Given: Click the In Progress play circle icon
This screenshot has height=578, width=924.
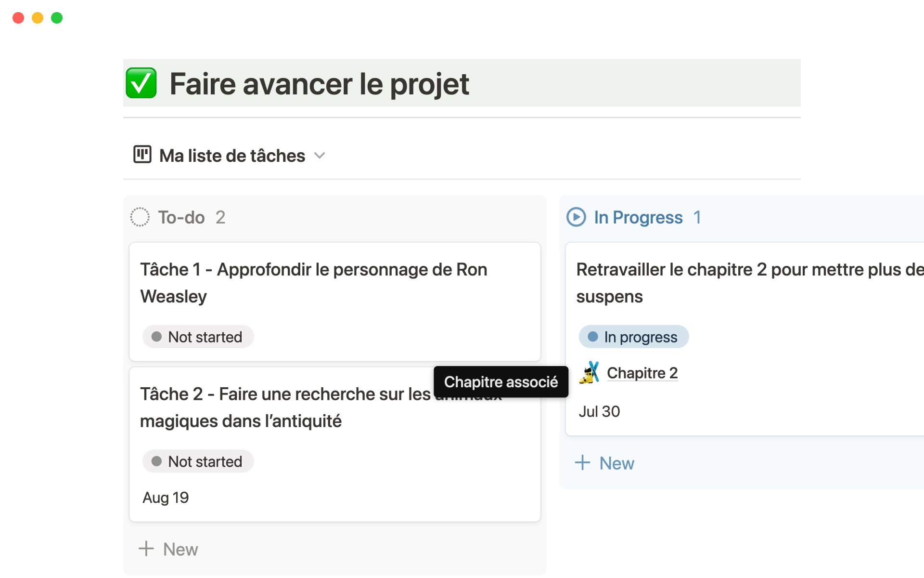Looking at the screenshot, I should [x=576, y=217].
